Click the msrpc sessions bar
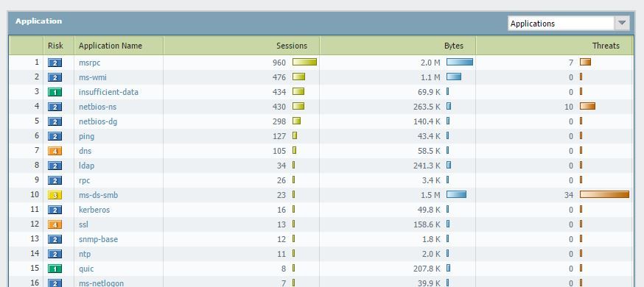Screen dimensions: 644x287 tap(304, 62)
